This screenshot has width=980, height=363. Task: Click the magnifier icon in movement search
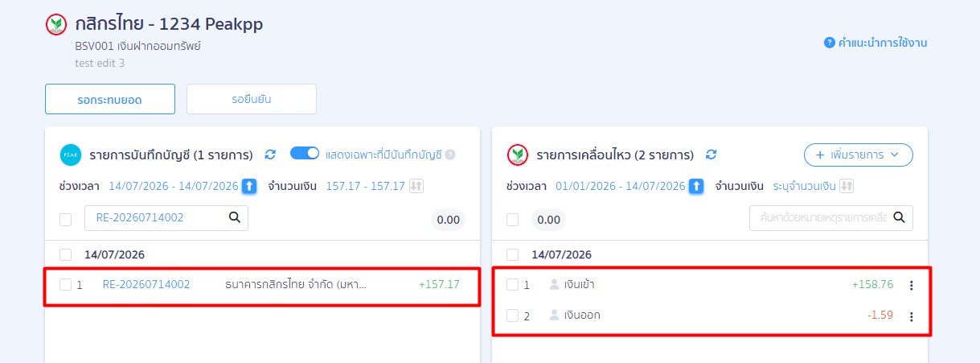click(x=900, y=217)
